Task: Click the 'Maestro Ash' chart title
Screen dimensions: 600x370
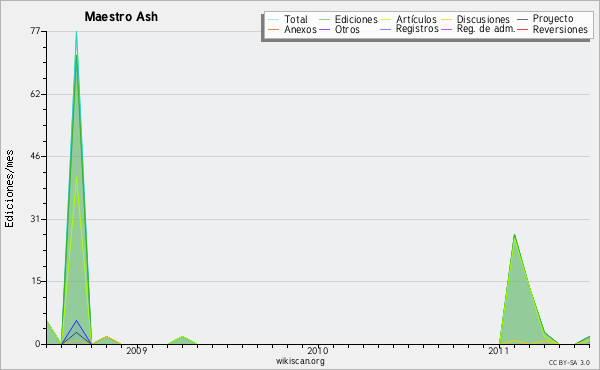Action: (x=121, y=17)
